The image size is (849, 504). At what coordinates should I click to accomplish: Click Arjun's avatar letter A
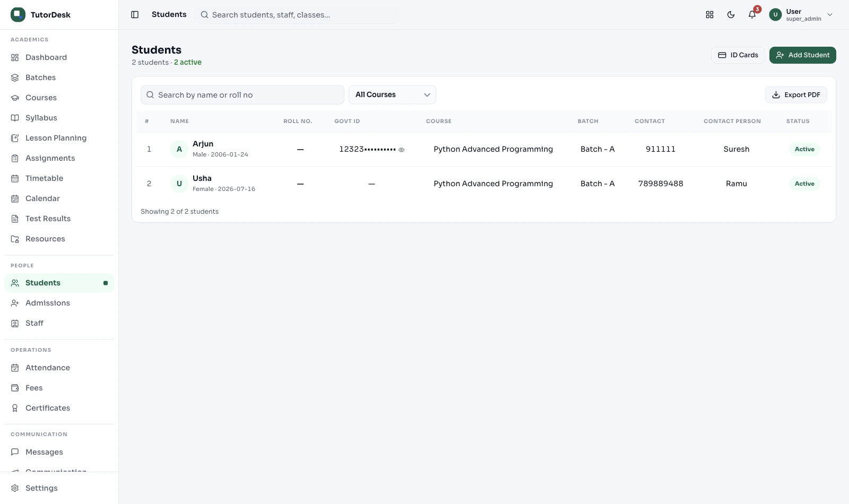coord(179,149)
